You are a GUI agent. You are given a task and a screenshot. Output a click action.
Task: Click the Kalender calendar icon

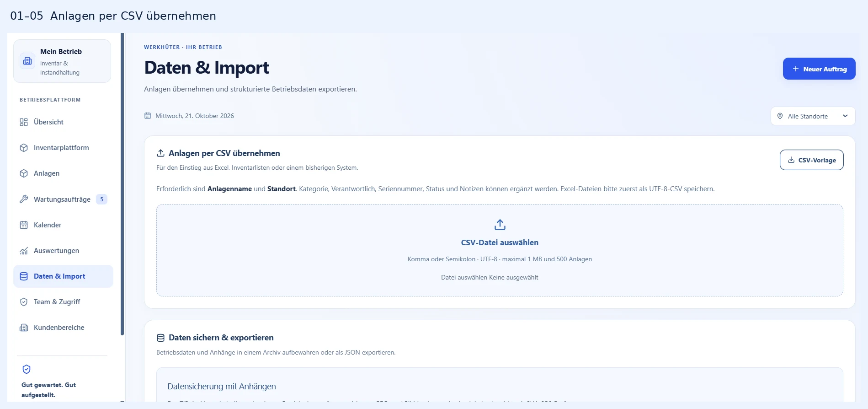(24, 225)
